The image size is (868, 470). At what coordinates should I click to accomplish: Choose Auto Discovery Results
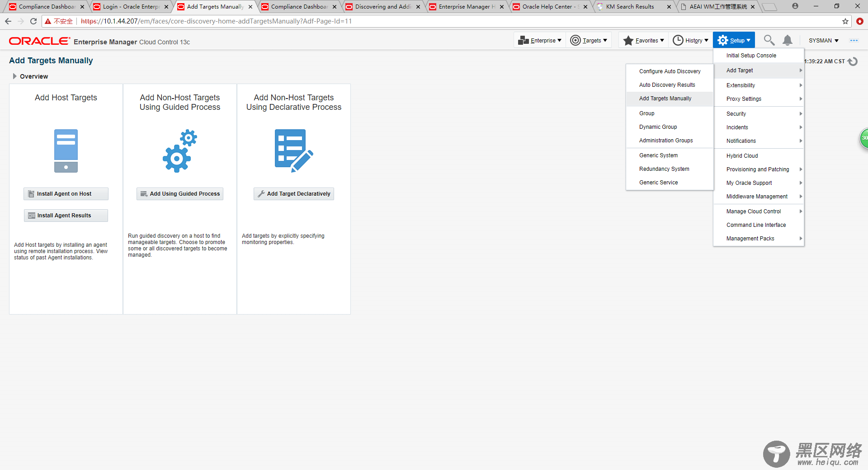[670, 85]
